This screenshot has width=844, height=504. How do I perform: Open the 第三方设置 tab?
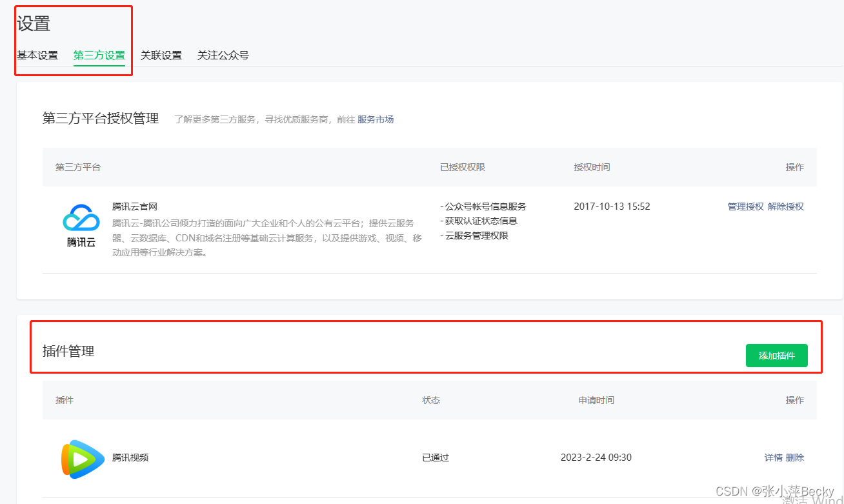(98, 55)
